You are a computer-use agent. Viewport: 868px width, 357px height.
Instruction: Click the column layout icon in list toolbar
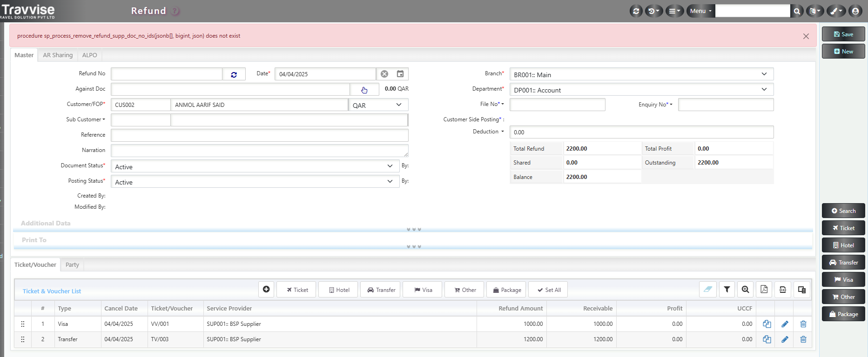point(801,290)
